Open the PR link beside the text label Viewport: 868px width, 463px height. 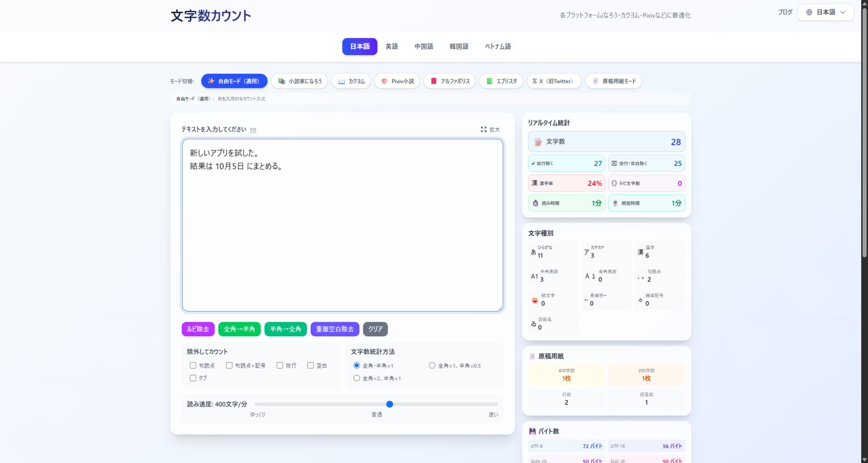[x=253, y=130]
